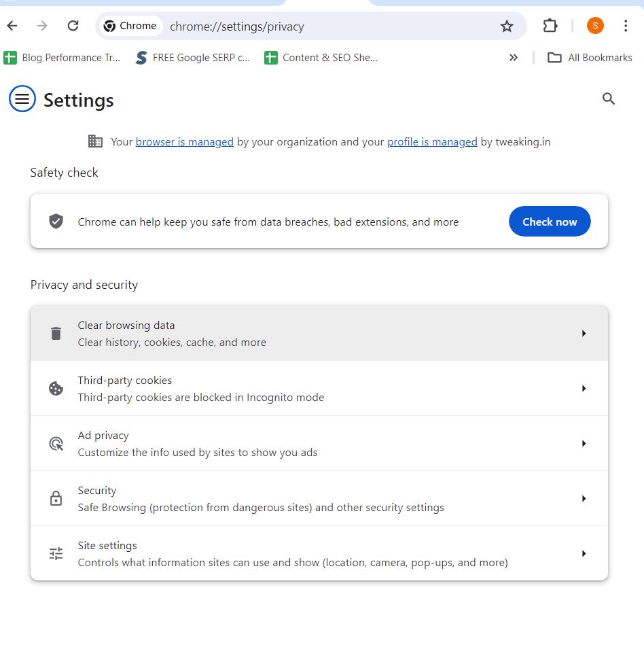This screenshot has width=644, height=662.
Task: Click the address bar URL field
Action: coord(326,27)
